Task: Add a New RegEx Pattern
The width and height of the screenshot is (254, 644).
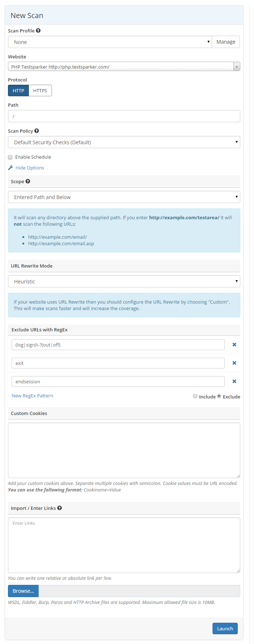Action: point(32,396)
